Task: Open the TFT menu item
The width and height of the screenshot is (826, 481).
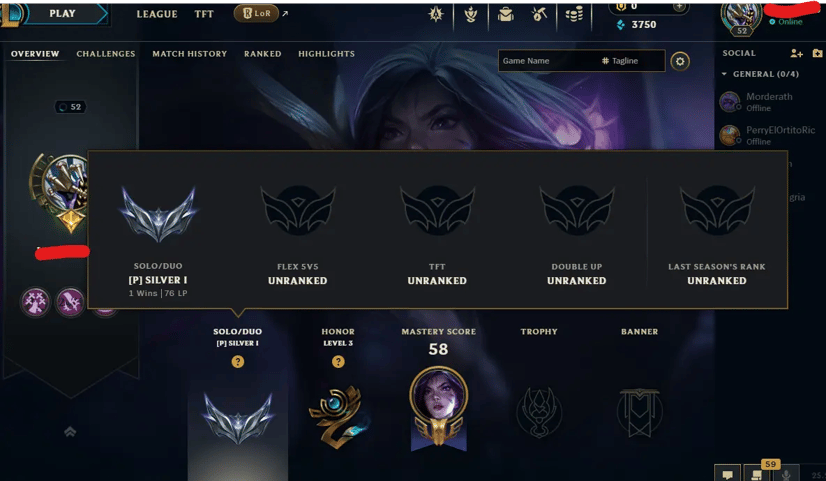Action: [x=204, y=14]
